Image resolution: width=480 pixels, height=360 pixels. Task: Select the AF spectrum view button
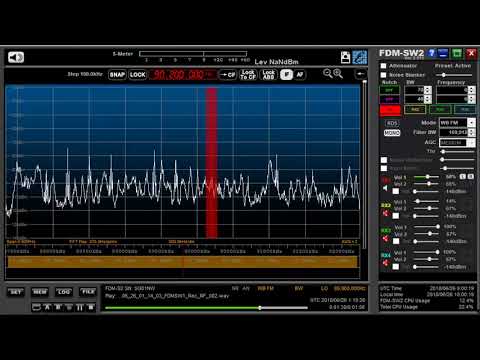pyautogui.click(x=300, y=74)
